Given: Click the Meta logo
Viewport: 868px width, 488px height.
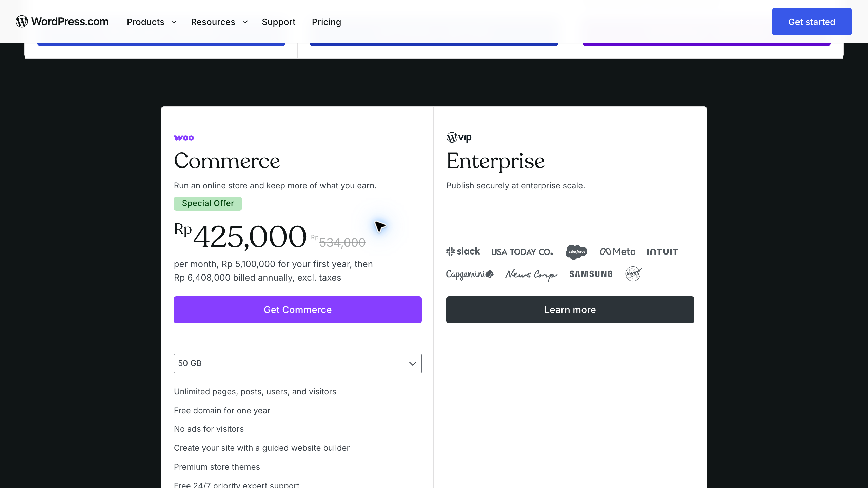Looking at the screenshot, I should pyautogui.click(x=617, y=252).
